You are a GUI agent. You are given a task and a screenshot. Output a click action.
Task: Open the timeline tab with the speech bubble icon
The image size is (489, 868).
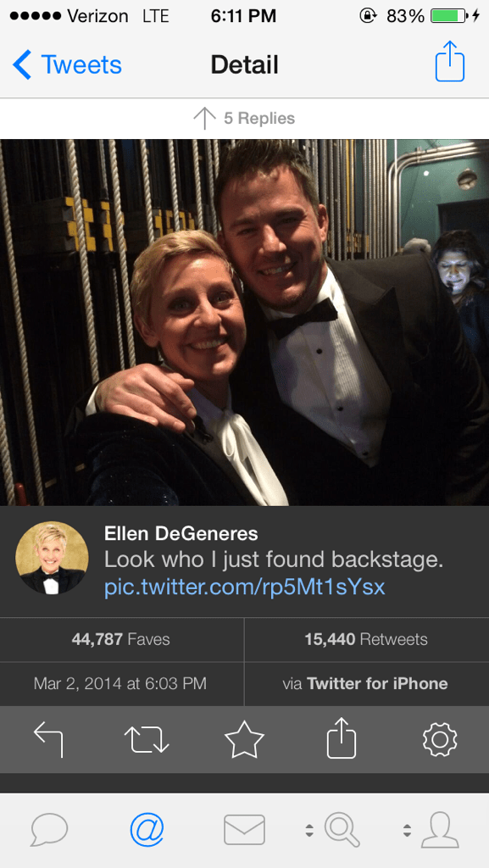[x=49, y=831]
